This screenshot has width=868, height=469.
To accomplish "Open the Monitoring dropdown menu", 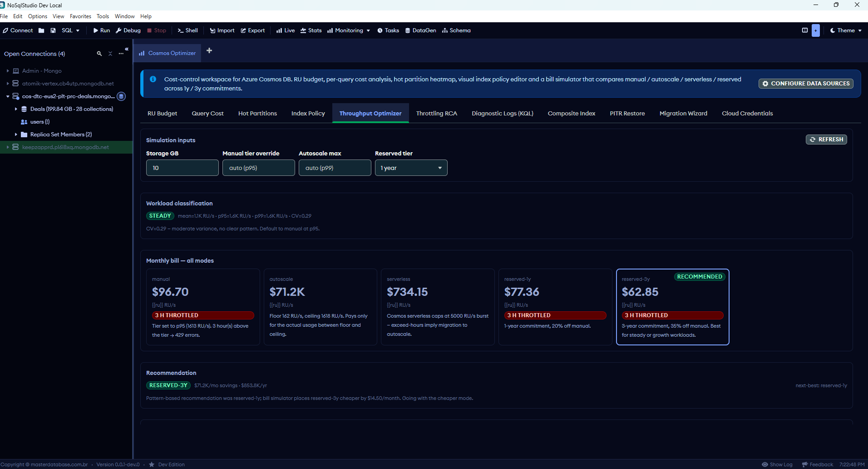I will pyautogui.click(x=349, y=30).
